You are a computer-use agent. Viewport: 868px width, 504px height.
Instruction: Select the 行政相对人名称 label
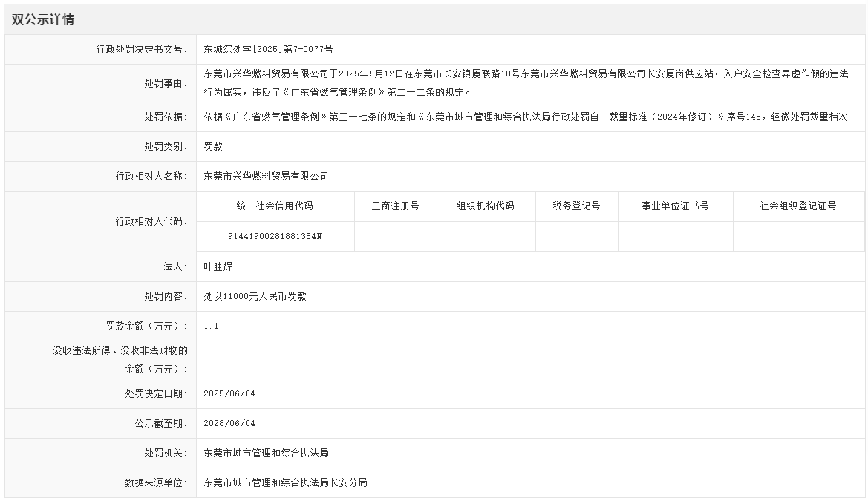(151, 177)
